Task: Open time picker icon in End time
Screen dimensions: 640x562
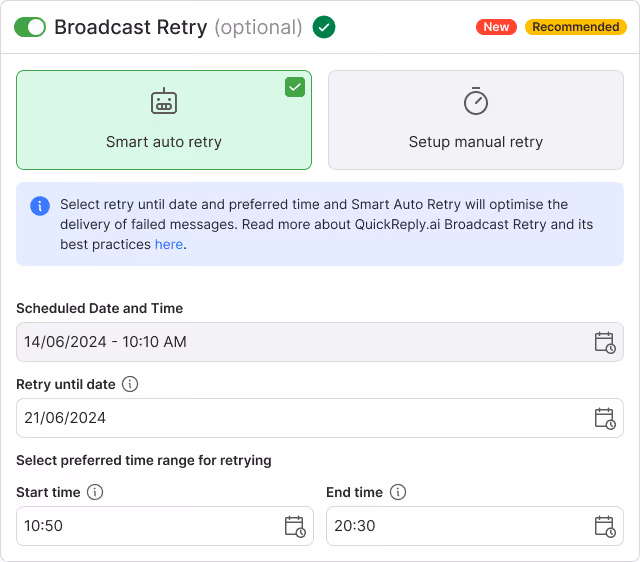Action: [605, 526]
